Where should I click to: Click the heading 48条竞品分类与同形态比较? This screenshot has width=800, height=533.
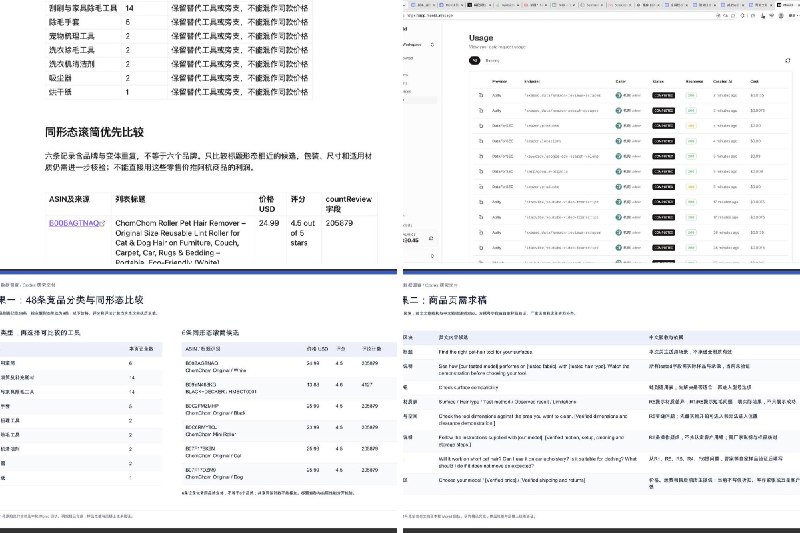84,300
